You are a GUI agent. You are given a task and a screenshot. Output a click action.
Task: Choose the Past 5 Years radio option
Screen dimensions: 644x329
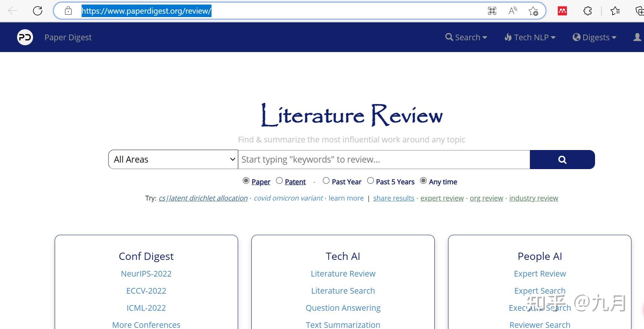click(371, 181)
